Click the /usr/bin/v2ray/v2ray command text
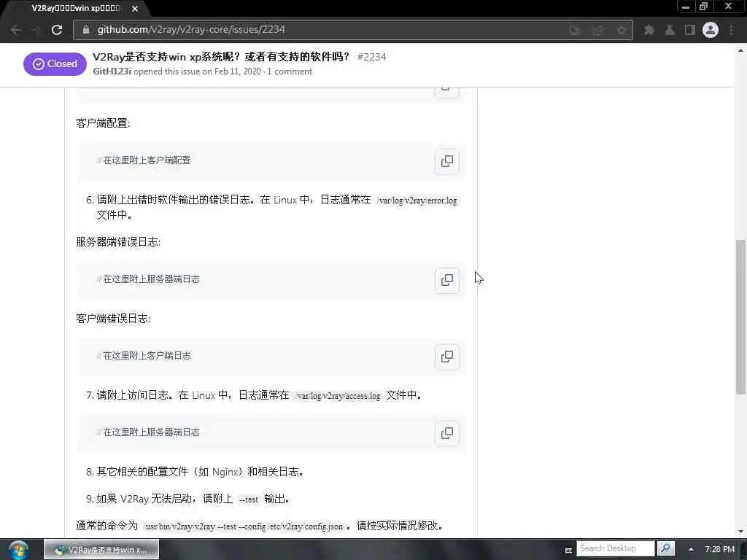The image size is (747, 560). point(244,526)
